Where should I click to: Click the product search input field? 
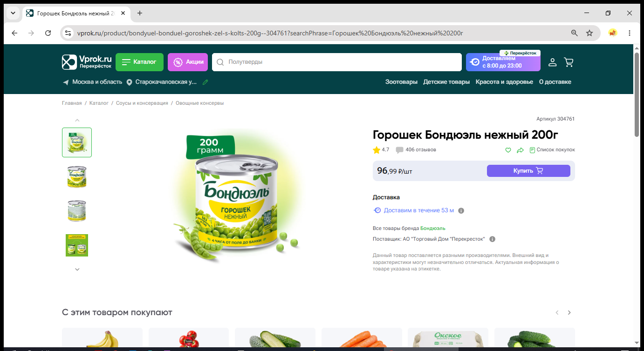tap(336, 62)
